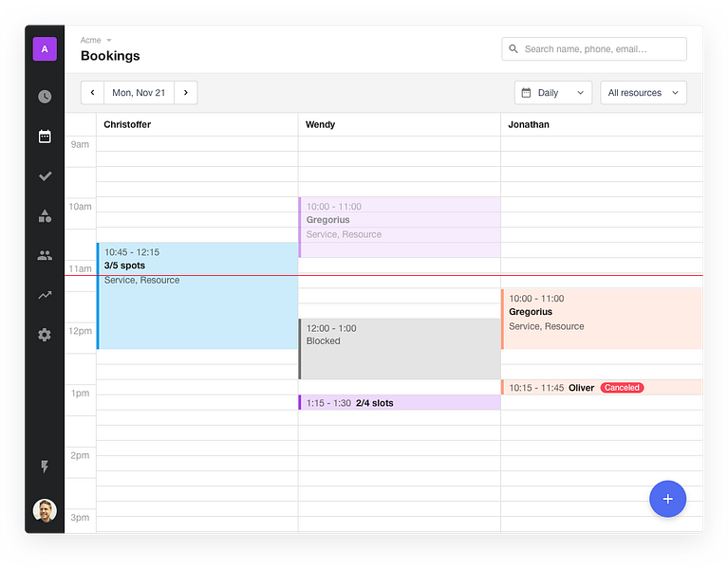Go to the previous day

[93, 93]
